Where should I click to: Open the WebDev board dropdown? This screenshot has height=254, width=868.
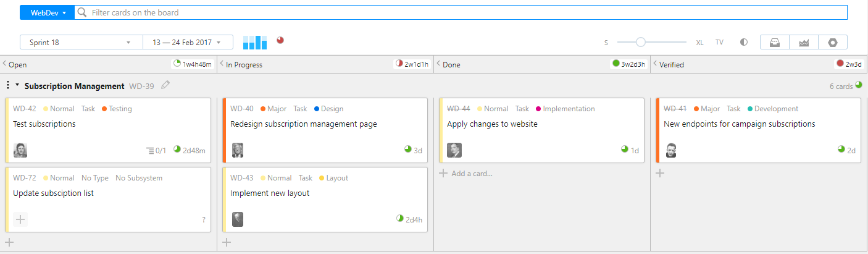click(x=48, y=12)
